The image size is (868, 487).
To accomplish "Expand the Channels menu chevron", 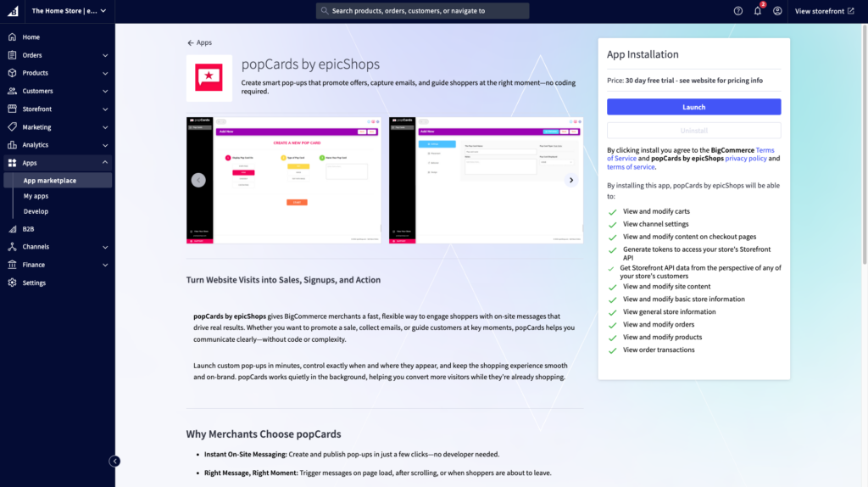I will (105, 247).
